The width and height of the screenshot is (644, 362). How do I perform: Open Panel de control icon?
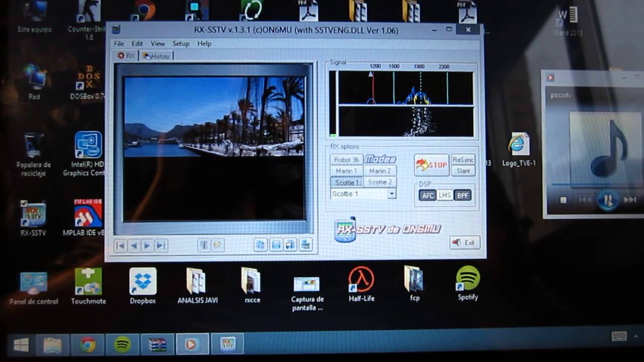34,288
